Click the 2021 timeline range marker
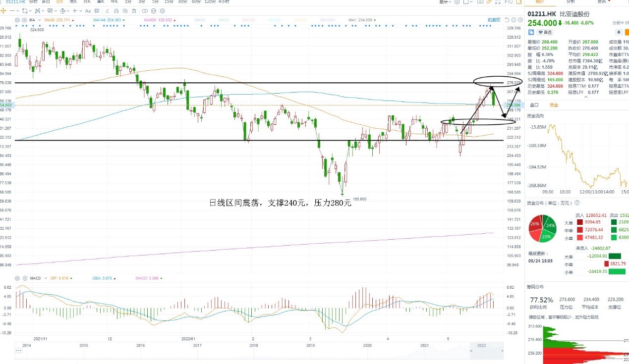Image resolution: width=629 pixels, height=364 pixels. coord(424,345)
